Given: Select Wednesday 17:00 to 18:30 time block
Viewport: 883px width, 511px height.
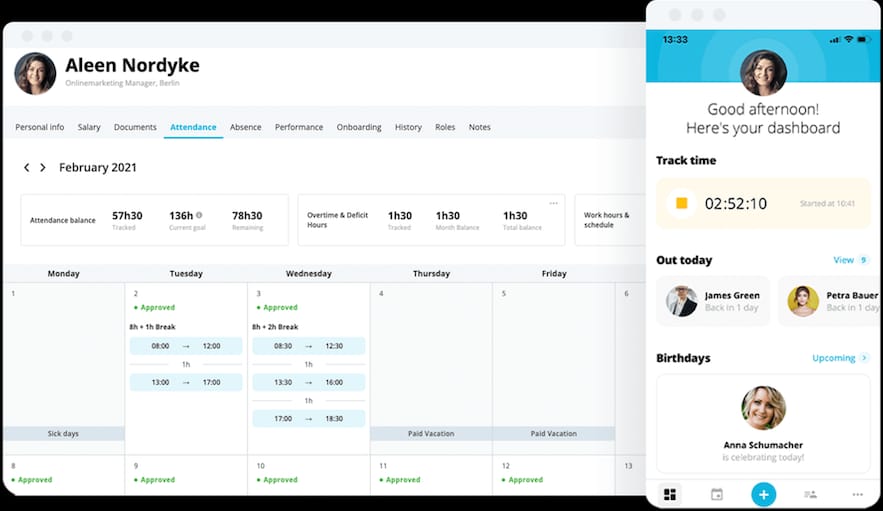Looking at the screenshot, I should (309, 419).
